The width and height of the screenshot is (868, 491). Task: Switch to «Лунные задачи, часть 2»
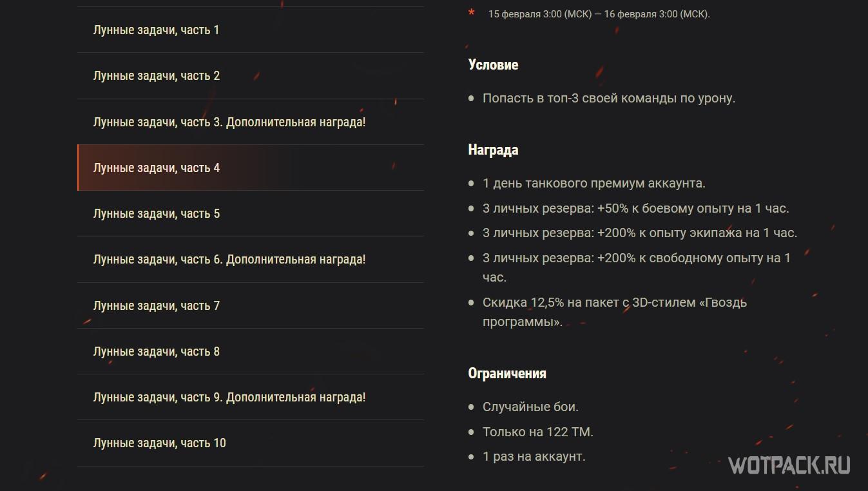point(157,75)
